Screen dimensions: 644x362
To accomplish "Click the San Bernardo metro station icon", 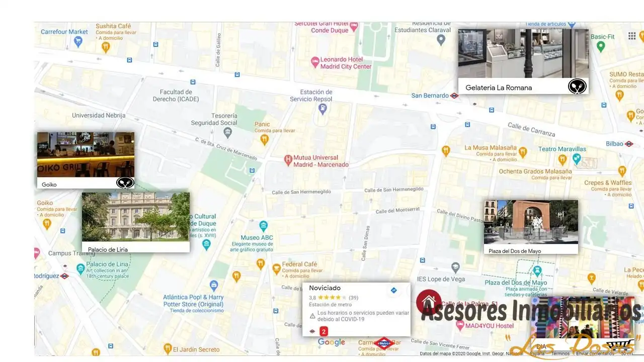I will coord(454,96).
